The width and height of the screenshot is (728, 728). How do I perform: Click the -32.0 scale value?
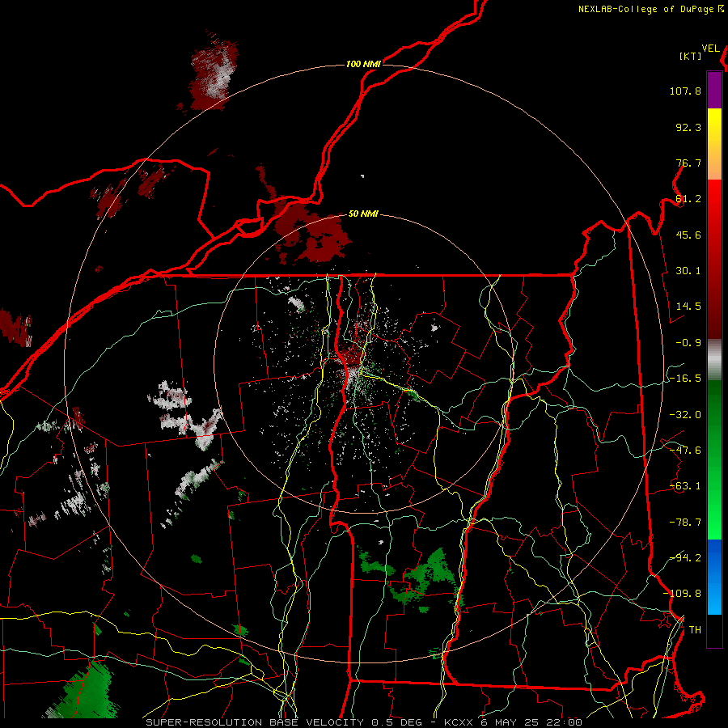point(685,415)
